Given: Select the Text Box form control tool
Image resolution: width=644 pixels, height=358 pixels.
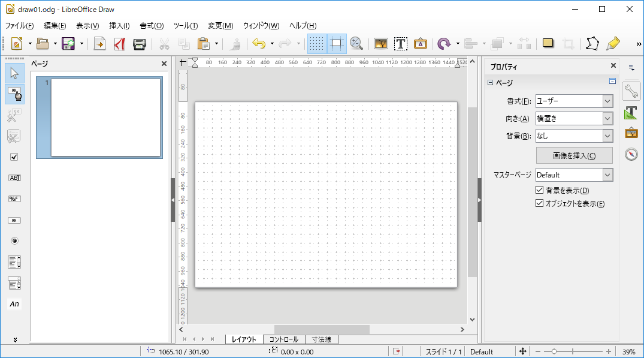Looking at the screenshot, I should click(x=14, y=178).
